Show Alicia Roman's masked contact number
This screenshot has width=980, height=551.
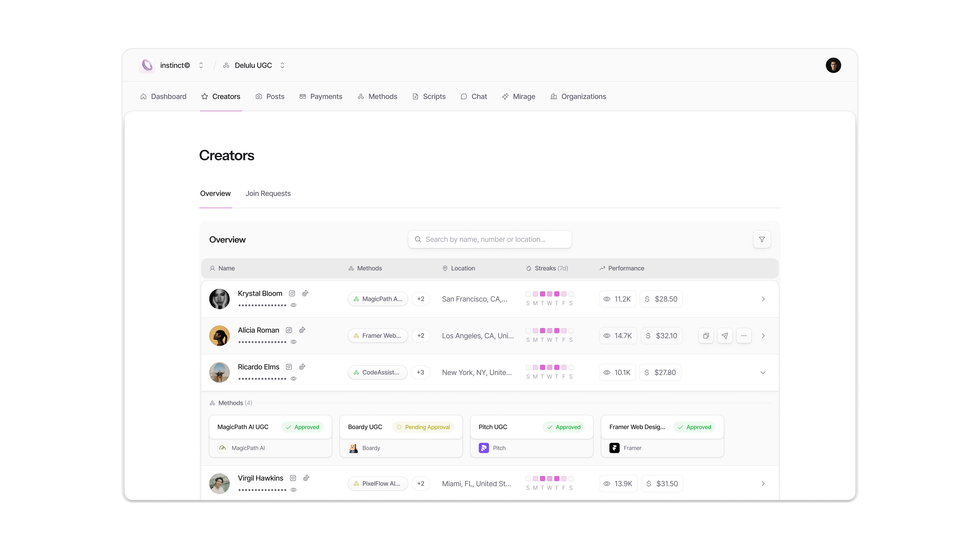point(293,342)
